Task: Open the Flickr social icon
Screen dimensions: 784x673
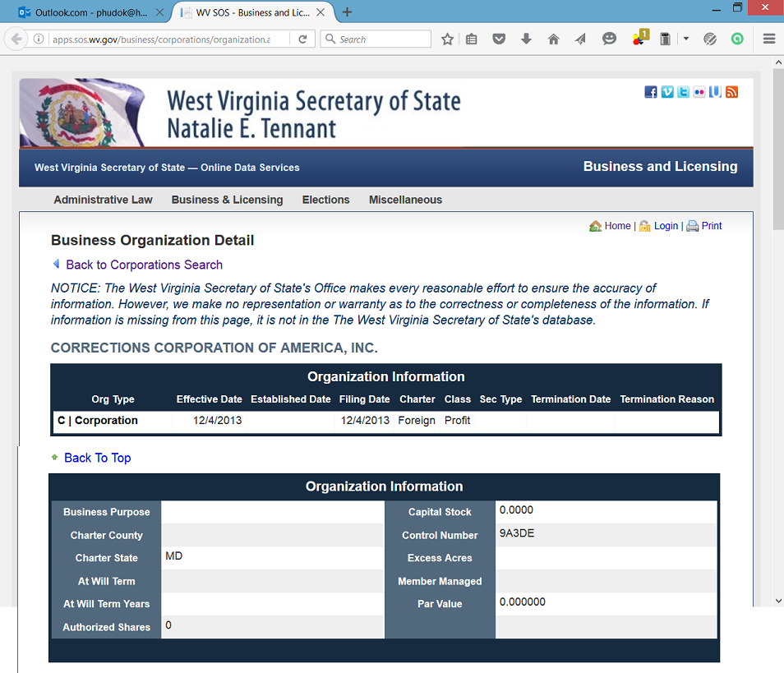Action: pos(699,92)
